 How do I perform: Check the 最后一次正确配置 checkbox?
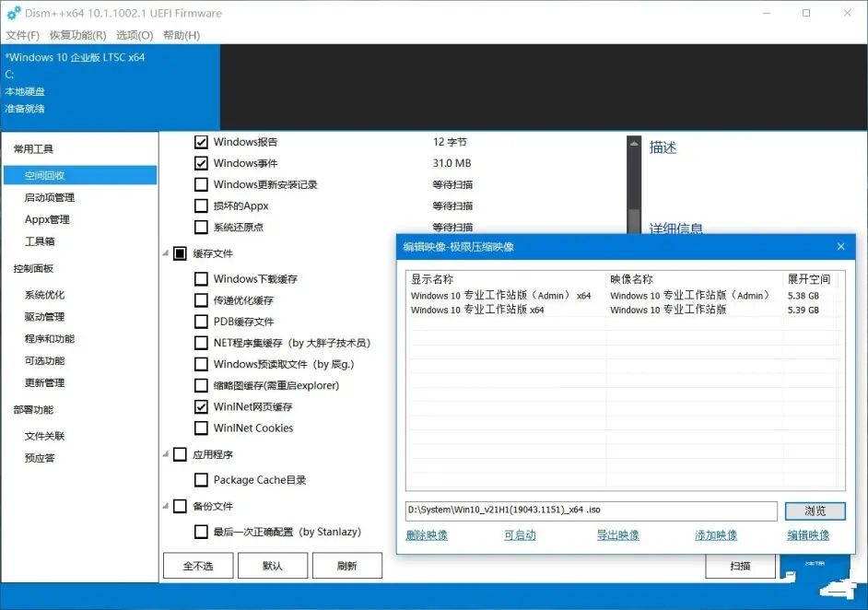point(201,532)
